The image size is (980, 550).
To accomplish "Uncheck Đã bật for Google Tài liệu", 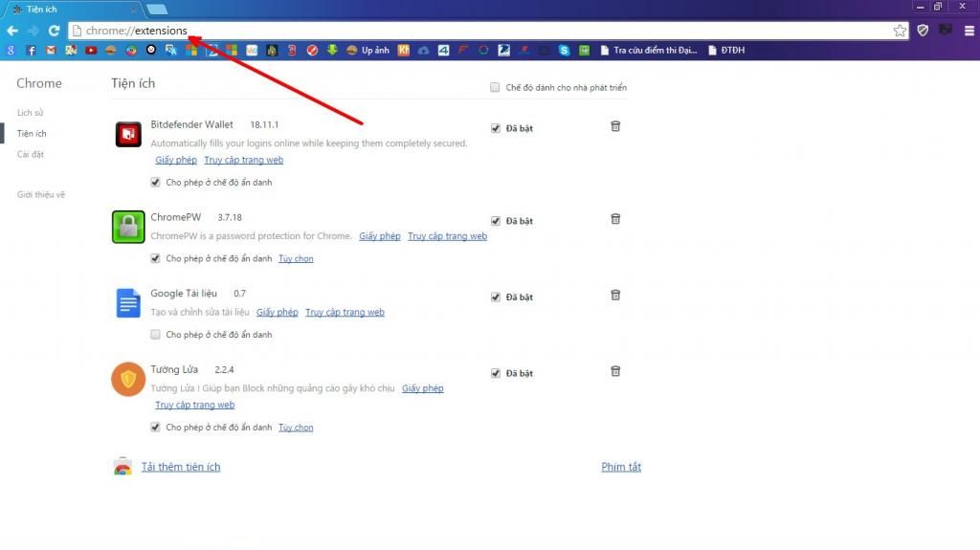I will point(496,297).
